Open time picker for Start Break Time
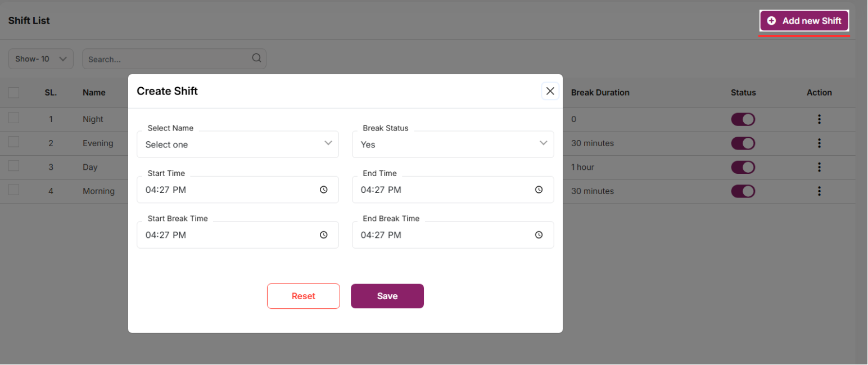Screen dimensions: 868x365 tap(323, 235)
